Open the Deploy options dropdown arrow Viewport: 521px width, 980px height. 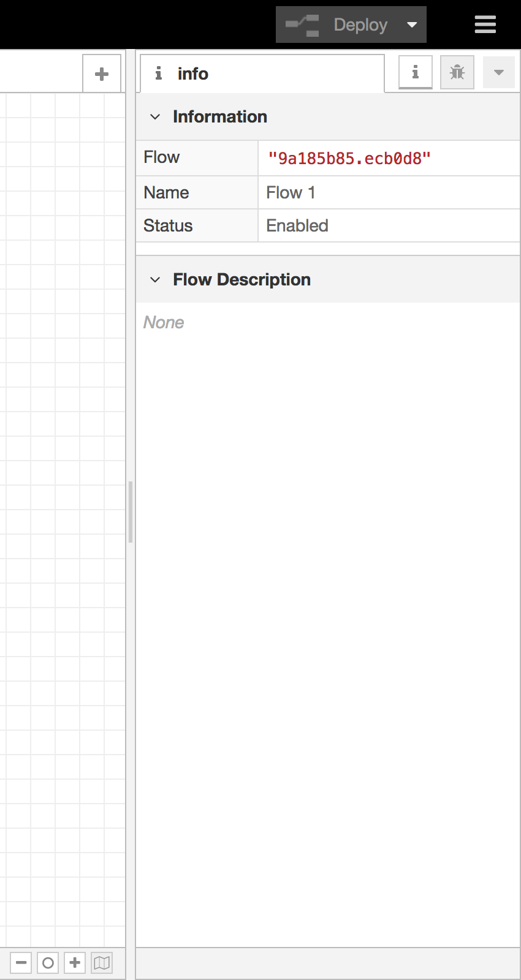[412, 24]
